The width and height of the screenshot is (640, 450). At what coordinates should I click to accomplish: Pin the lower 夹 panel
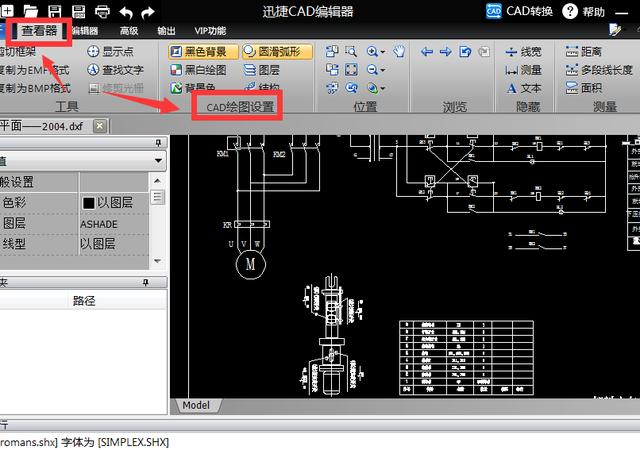[146, 282]
